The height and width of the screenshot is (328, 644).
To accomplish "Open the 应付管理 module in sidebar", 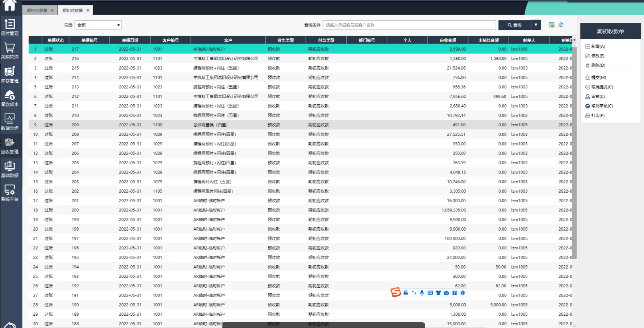I will pyautogui.click(x=10, y=27).
